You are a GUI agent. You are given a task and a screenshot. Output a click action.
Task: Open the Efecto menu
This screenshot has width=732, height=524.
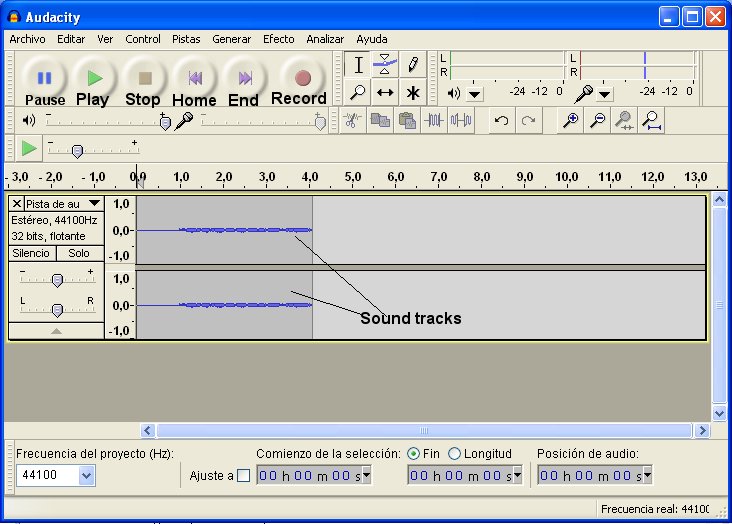tap(279, 39)
